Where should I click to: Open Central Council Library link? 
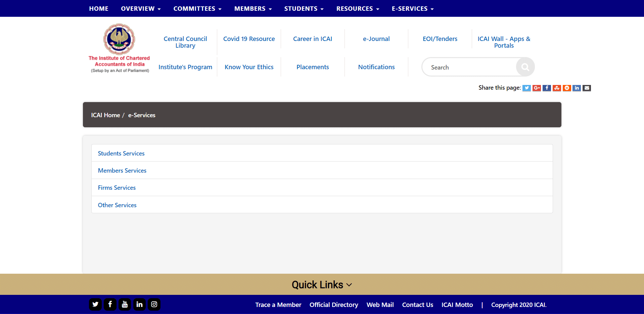185,42
